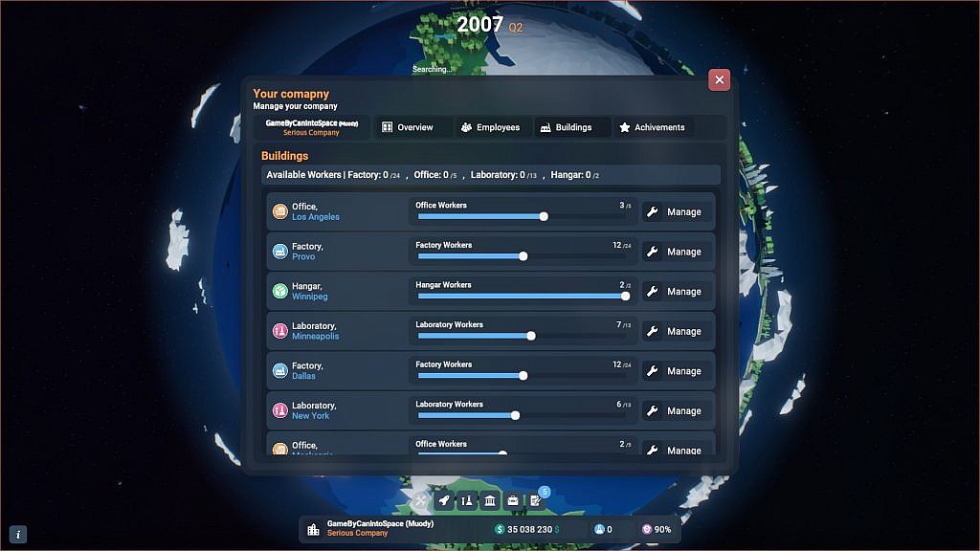The width and height of the screenshot is (980, 551).
Task: Click the Minneapolis Laboratory building icon
Action: click(x=280, y=331)
